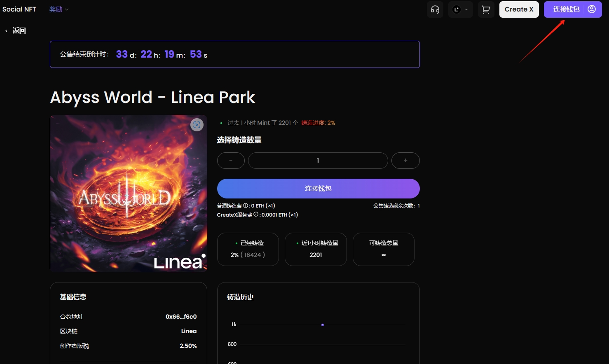Decrease mint quantity with minus button
The height and width of the screenshot is (364, 609).
[x=231, y=161]
